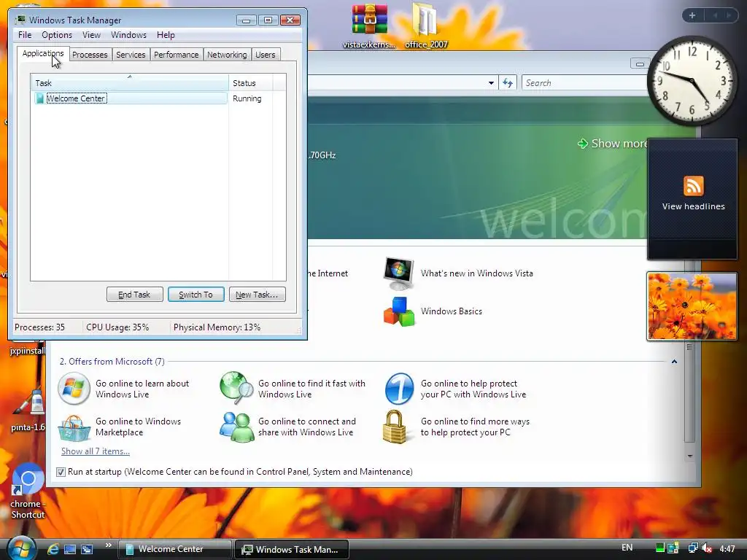Switch to the Performance tab
The width and height of the screenshot is (747, 560).
[x=176, y=55]
